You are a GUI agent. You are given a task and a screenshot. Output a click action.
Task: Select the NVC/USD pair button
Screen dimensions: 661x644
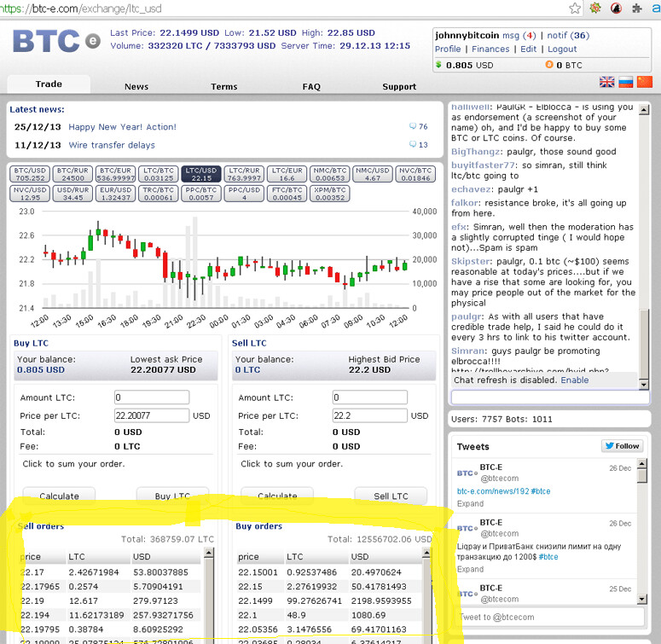point(30,194)
